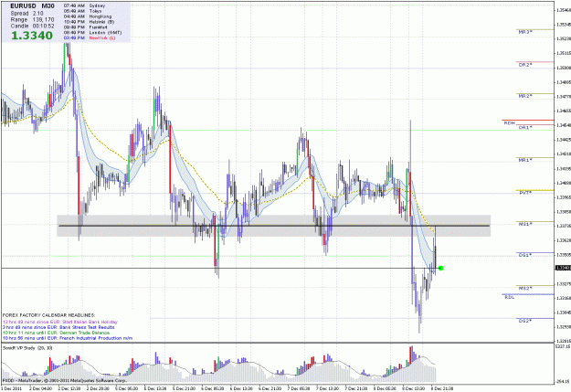Select the MS1 support level label

[525, 224]
